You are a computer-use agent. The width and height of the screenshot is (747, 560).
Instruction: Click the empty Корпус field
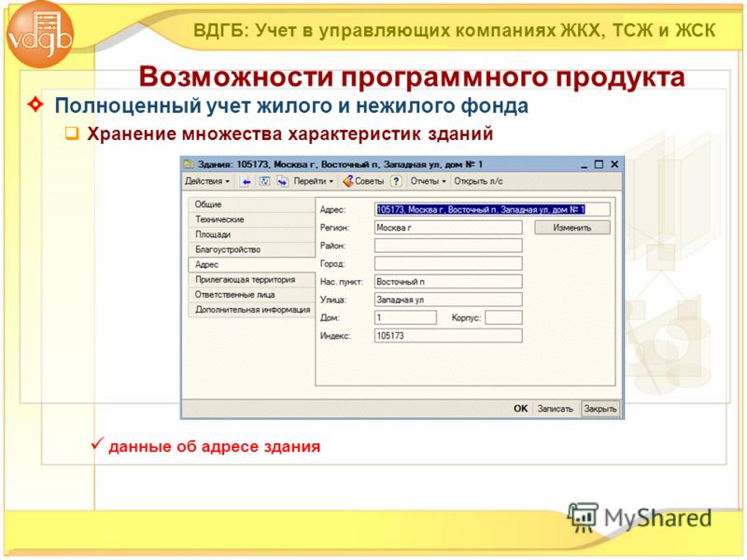pyautogui.click(x=503, y=317)
